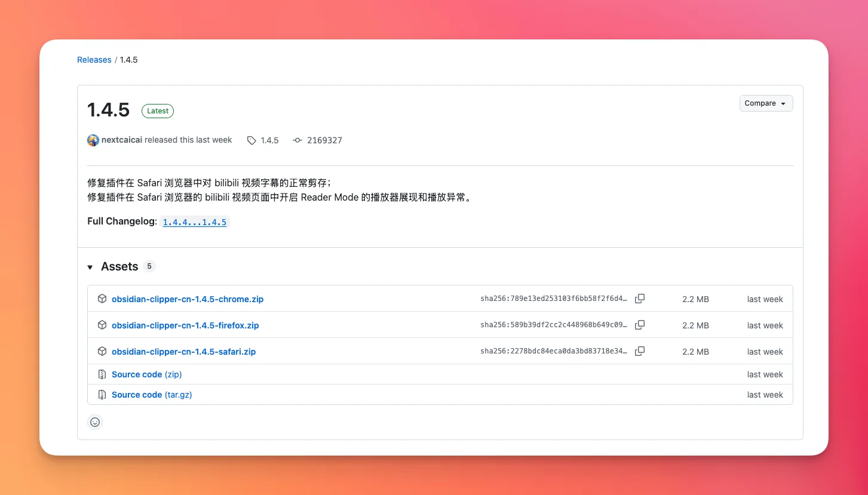Select the sha256:589b39df… hash text
The image size is (868, 495).
pos(554,325)
